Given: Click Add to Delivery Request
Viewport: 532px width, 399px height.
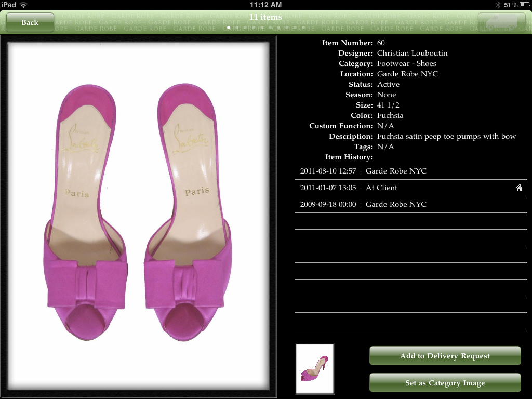Looking at the screenshot, I should coord(445,356).
